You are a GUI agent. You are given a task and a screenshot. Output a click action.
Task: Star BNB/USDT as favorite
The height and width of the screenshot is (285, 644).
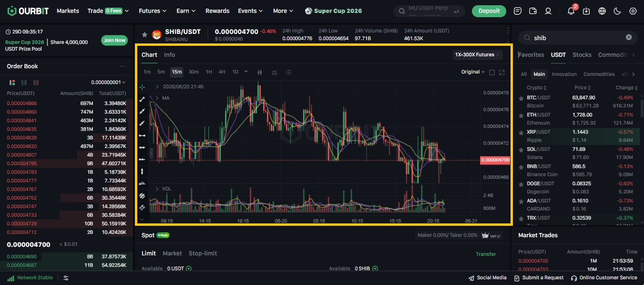pos(521,167)
